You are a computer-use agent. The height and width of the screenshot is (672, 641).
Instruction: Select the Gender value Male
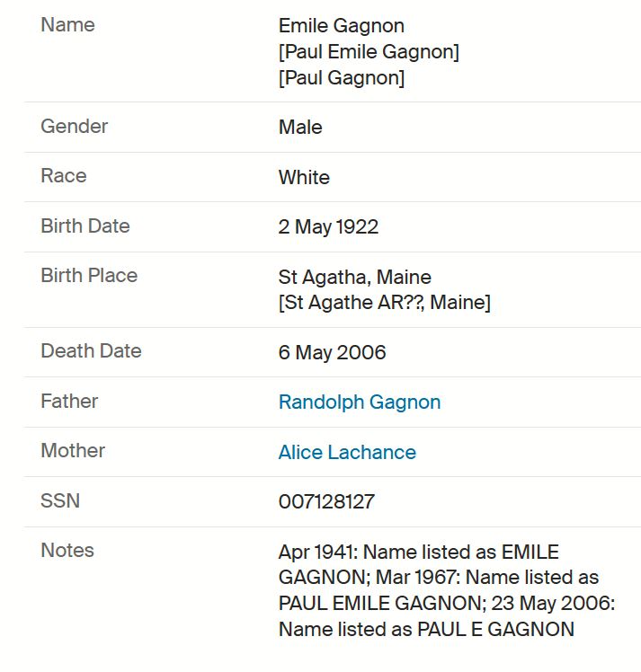click(300, 128)
